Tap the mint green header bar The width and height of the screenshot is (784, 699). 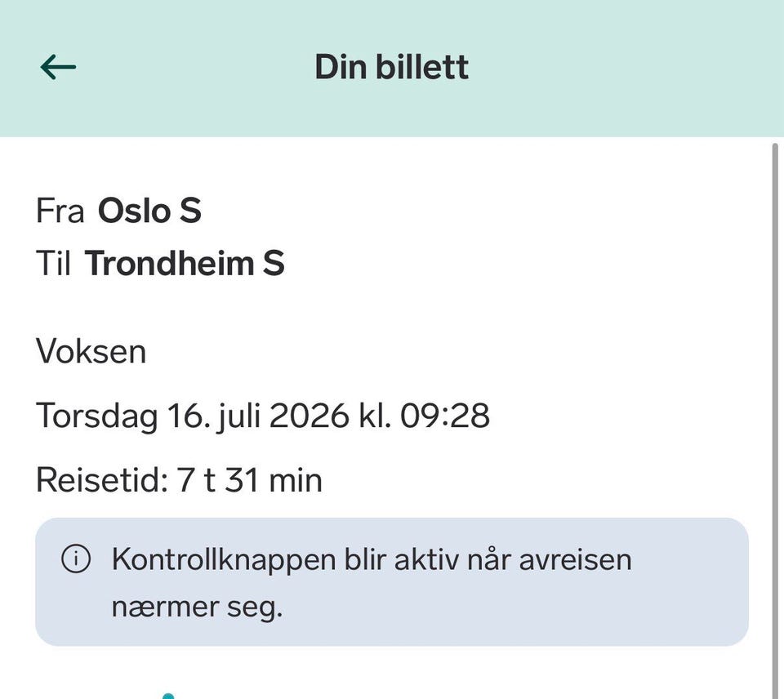click(392, 69)
